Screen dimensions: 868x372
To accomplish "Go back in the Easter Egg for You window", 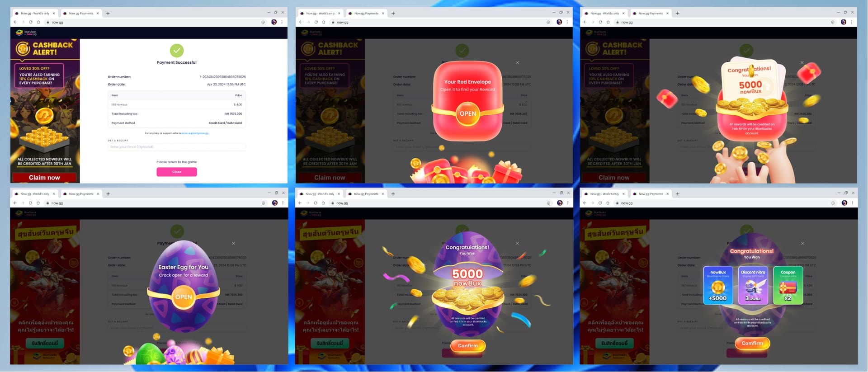I will pos(15,203).
